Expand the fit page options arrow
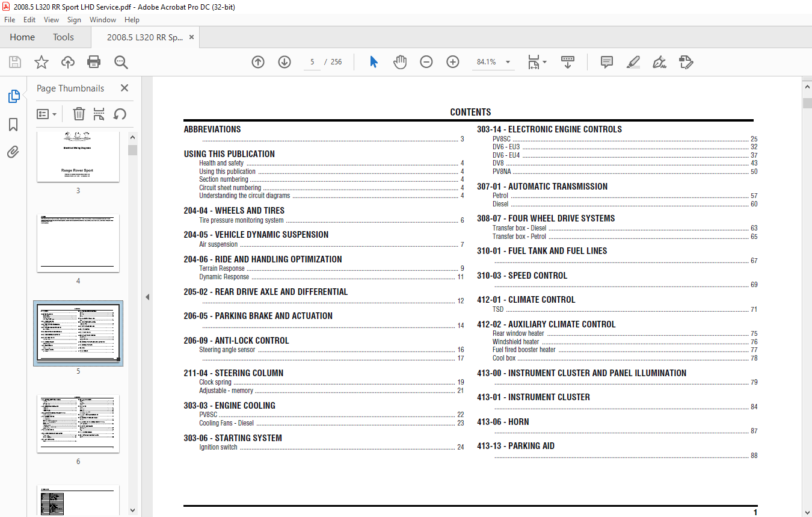Viewport: 812px width, 517px height. [x=544, y=62]
